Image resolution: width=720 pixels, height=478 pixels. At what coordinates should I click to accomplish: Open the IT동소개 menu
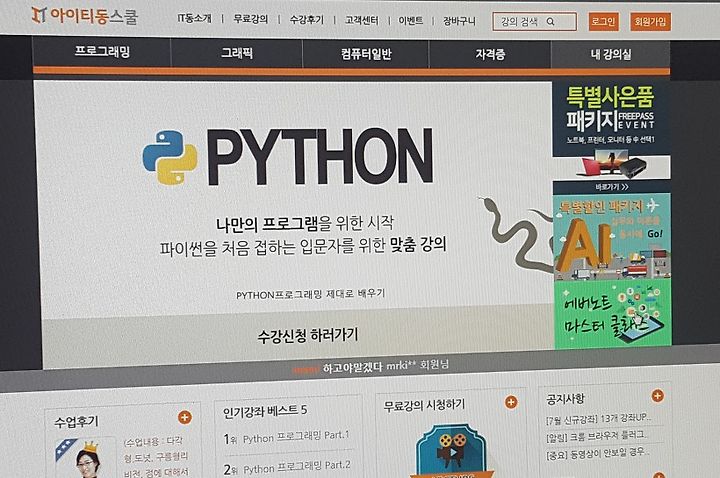[194, 18]
